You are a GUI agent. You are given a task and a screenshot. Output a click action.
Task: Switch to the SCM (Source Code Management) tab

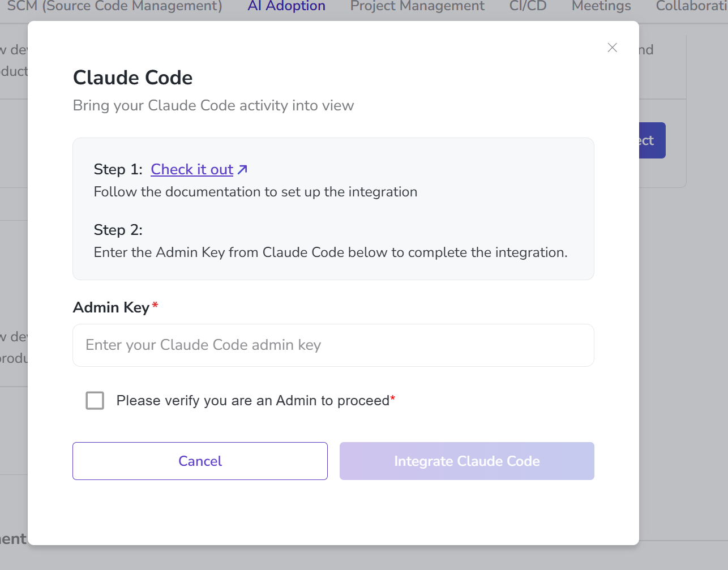(x=114, y=6)
